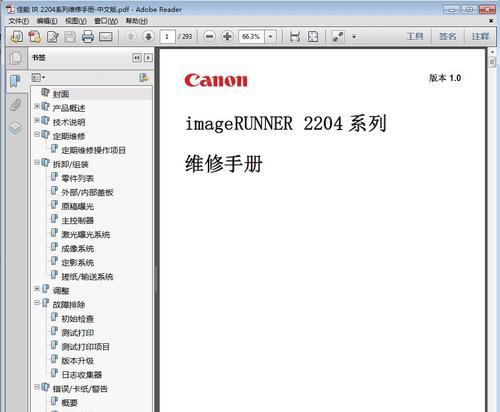Open the layers panel icon
The width and height of the screenshot is (500, 412).
(x=15, y=128)
